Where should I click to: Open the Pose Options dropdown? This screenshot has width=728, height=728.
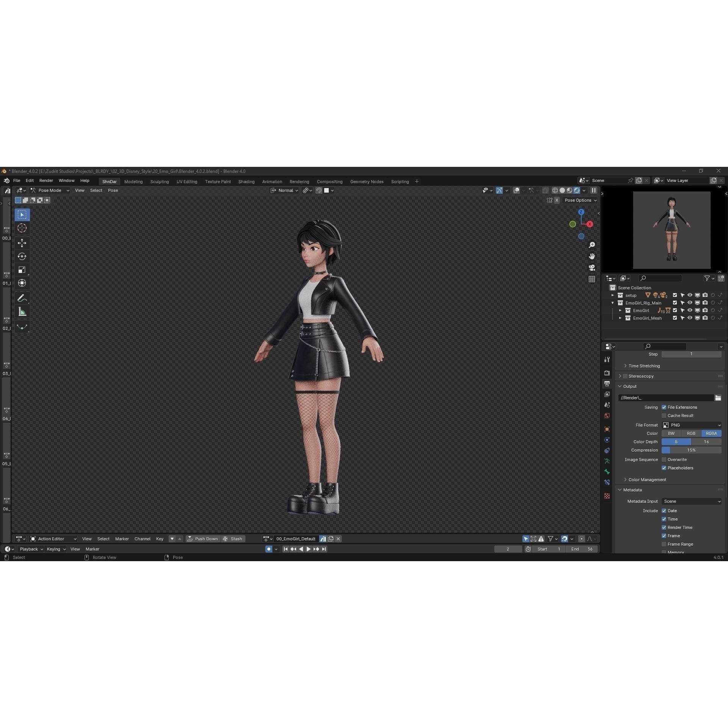click(x=580, y=200)
